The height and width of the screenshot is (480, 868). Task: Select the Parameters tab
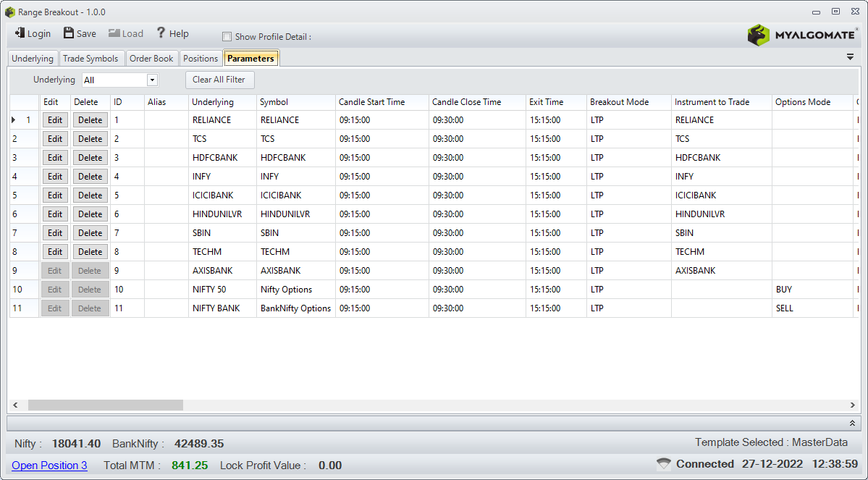(x=250, y=58)
